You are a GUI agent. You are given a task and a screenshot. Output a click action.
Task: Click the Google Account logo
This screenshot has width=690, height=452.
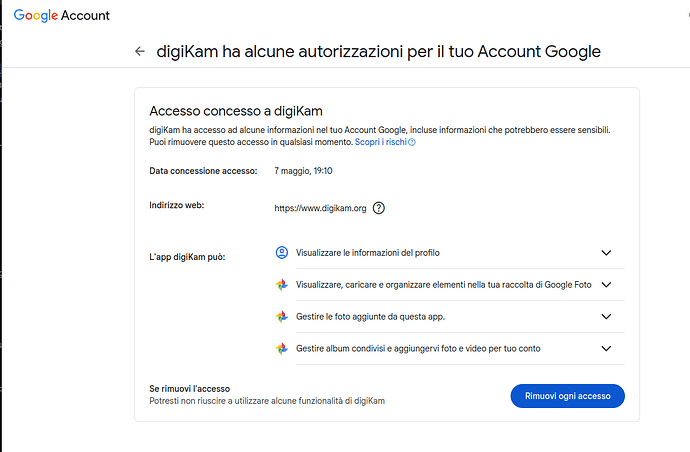[x=62, y=15]
